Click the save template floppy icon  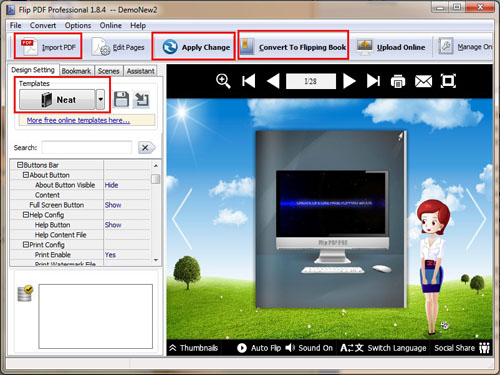[x=121, y=99]
